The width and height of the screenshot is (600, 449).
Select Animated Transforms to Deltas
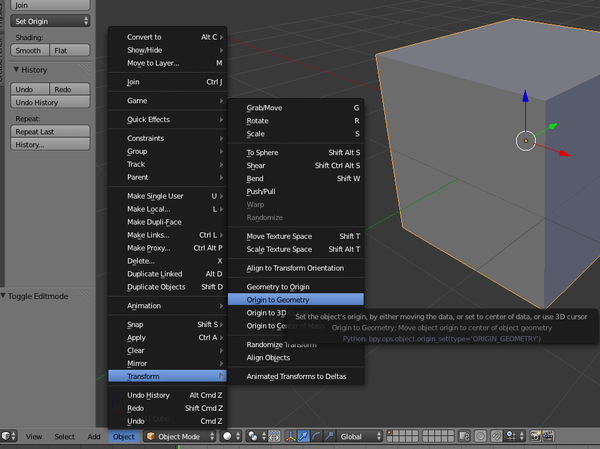pos(296,376)
